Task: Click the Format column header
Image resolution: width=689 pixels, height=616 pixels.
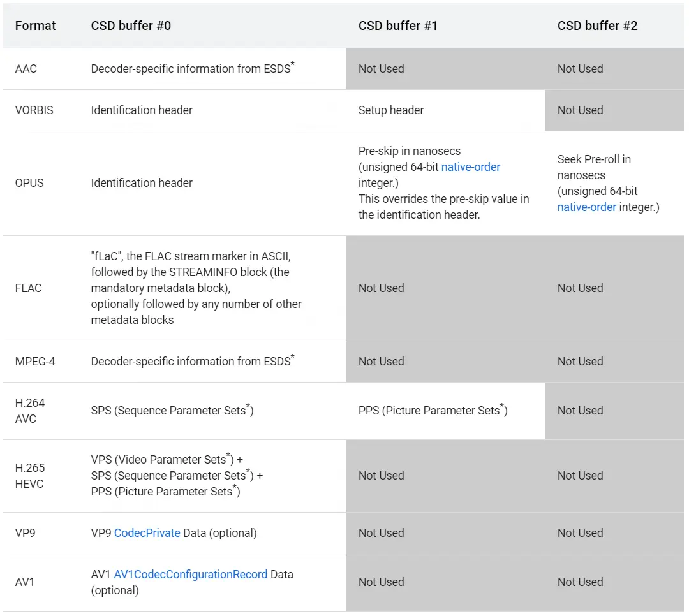Action: click(x=36, y=26)
